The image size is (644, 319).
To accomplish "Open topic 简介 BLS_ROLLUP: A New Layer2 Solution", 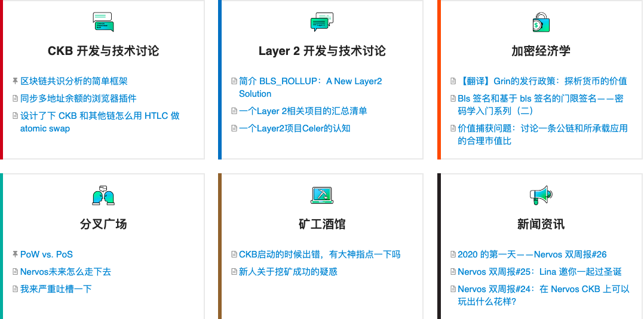I will [311, 87].
